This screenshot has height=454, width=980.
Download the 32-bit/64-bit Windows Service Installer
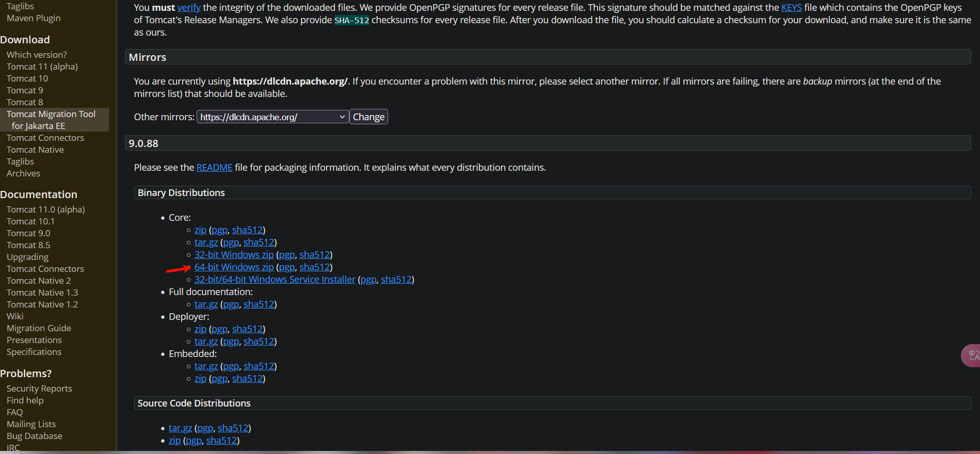tap(275, 280)
